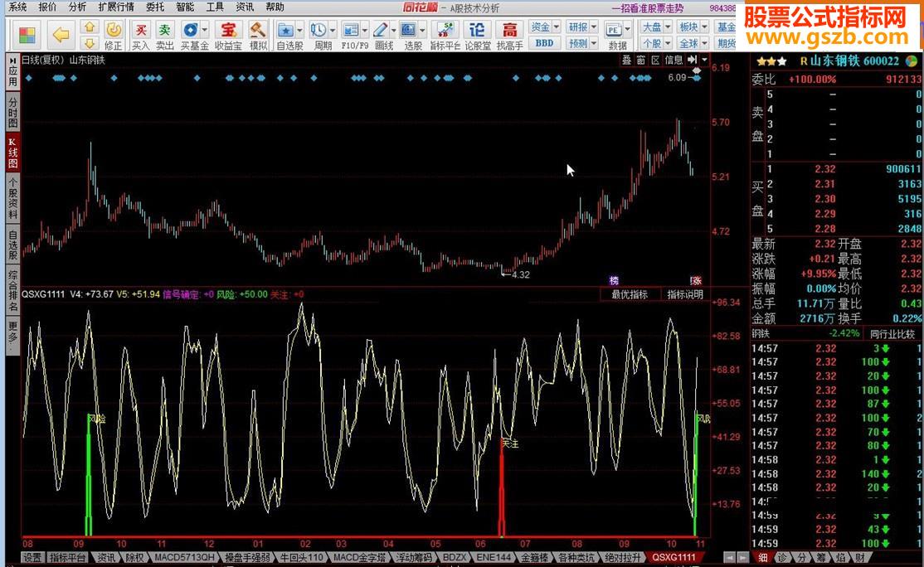924x567 pixels.
Task: Click the right scroll arrow beside indicator tabs
Action: pyautogui.click(x=742, y=557)
